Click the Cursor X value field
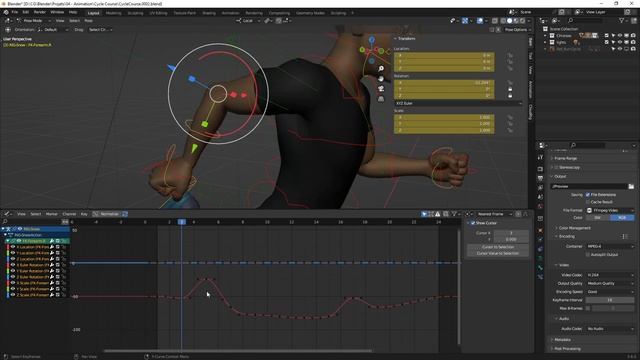This screenshot has width=640, height=360. pos(511,233)
